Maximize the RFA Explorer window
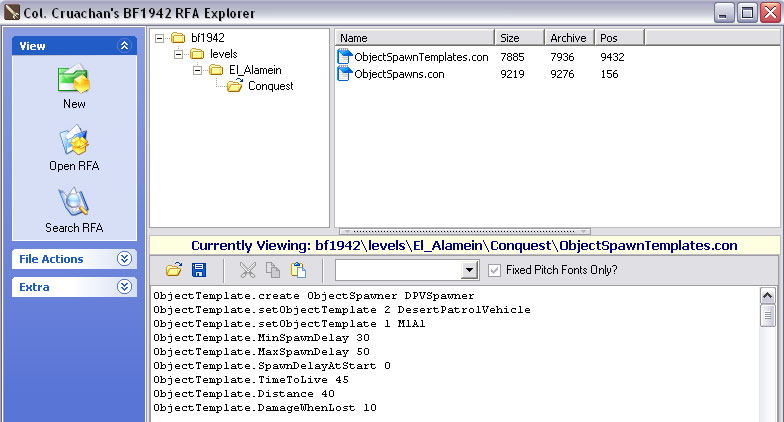The image size is (784, 422). click(747, 13)
